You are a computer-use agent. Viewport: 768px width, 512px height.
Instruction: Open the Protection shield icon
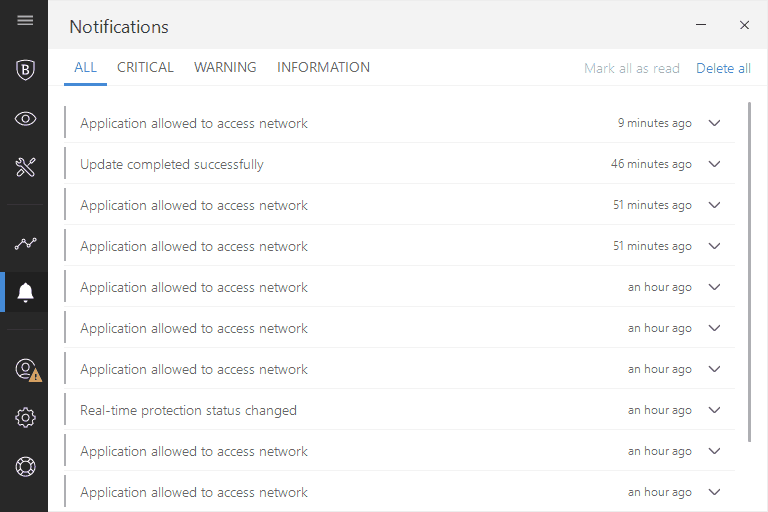click(25, 70)
